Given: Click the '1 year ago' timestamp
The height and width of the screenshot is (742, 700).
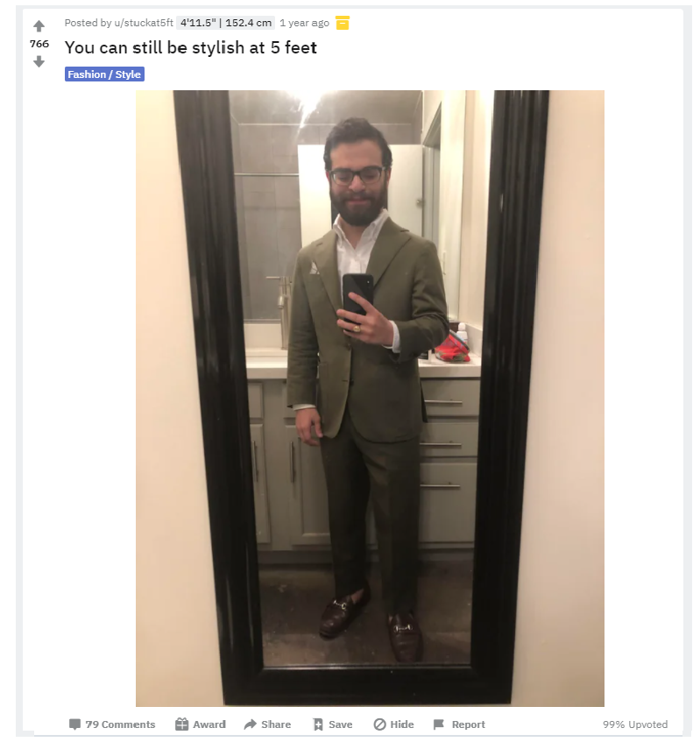Looking at the screenshot, I should 304,23.
